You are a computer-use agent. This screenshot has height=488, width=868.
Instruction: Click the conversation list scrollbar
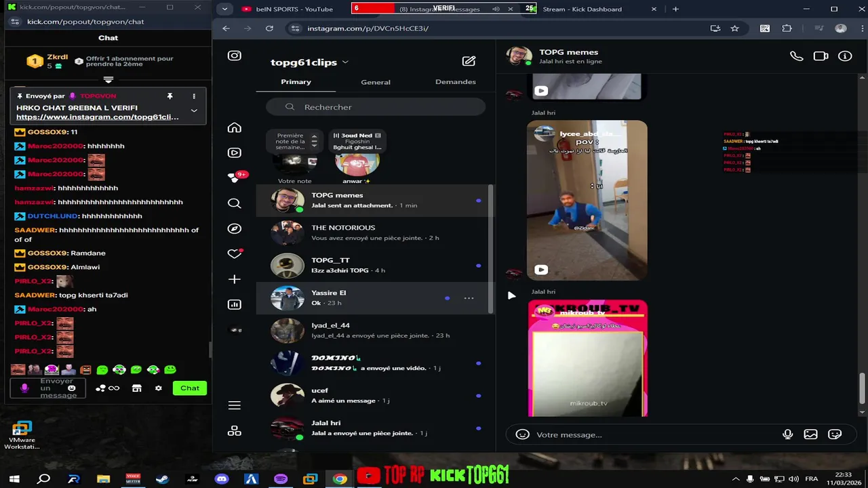point(491,249)
